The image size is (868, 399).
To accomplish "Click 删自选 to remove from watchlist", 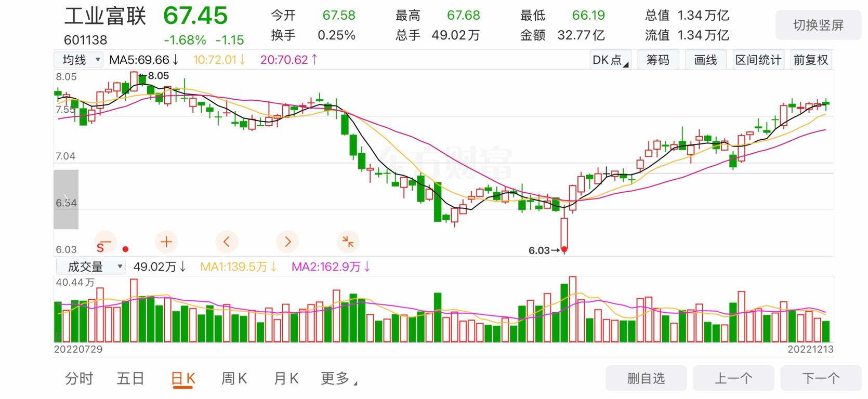I will [646, 378].
